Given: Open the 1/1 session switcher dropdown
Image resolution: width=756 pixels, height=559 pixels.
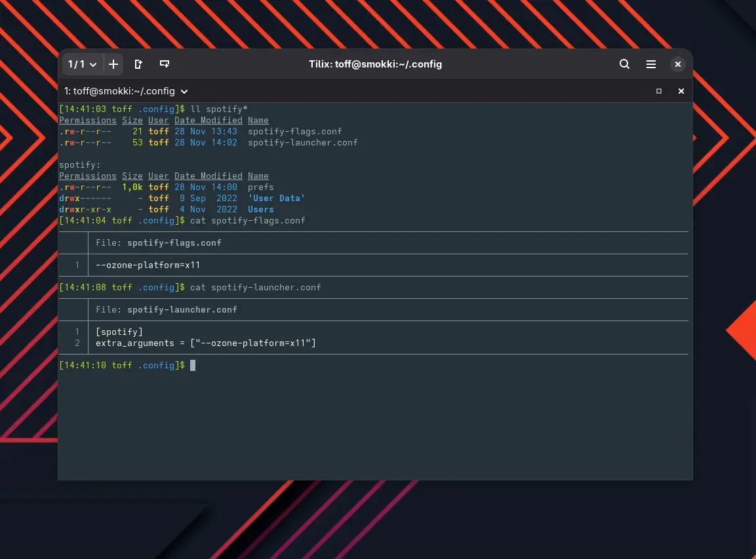Looking at the screenshot, I should pos(82,64).
